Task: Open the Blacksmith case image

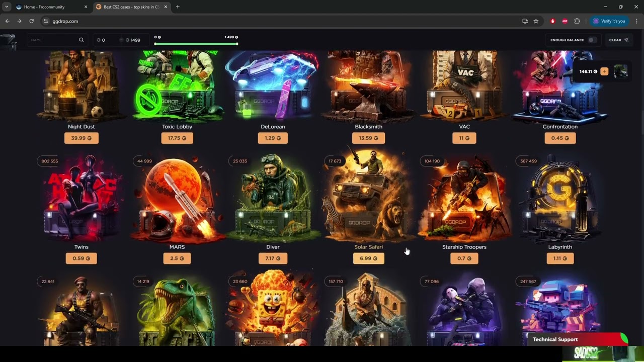Action: [x=369, y=85]
